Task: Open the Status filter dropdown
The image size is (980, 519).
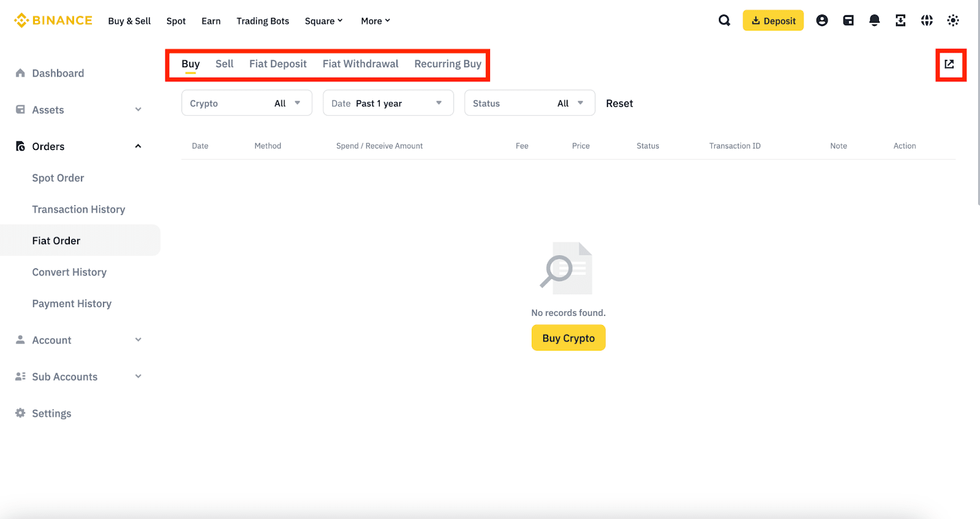Action: click(530, 103)
